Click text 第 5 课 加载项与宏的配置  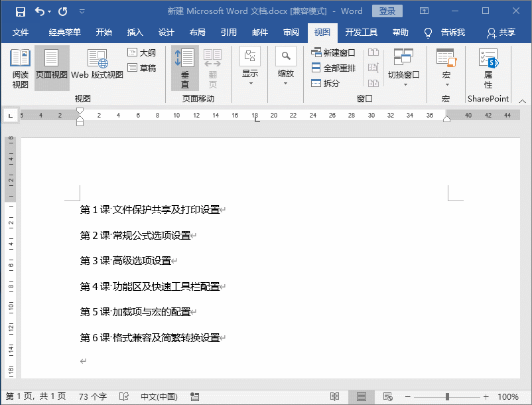point(135,311)
